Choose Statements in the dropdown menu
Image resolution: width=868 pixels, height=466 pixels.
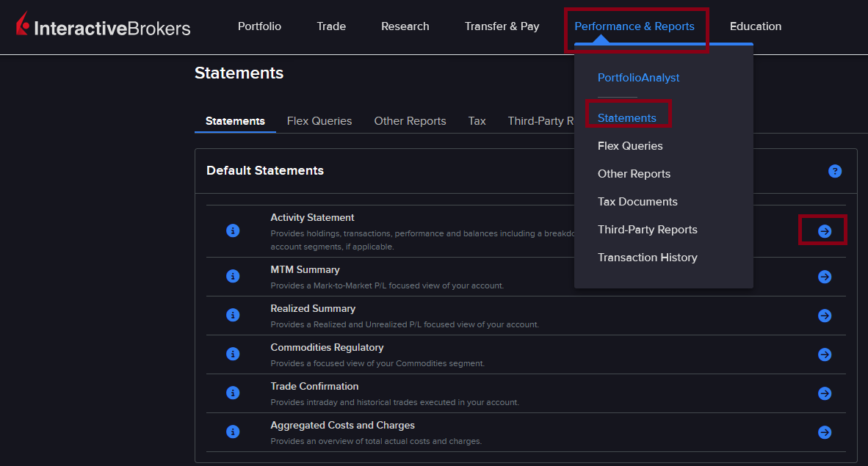pyautogui.click(x=626, y=118)
